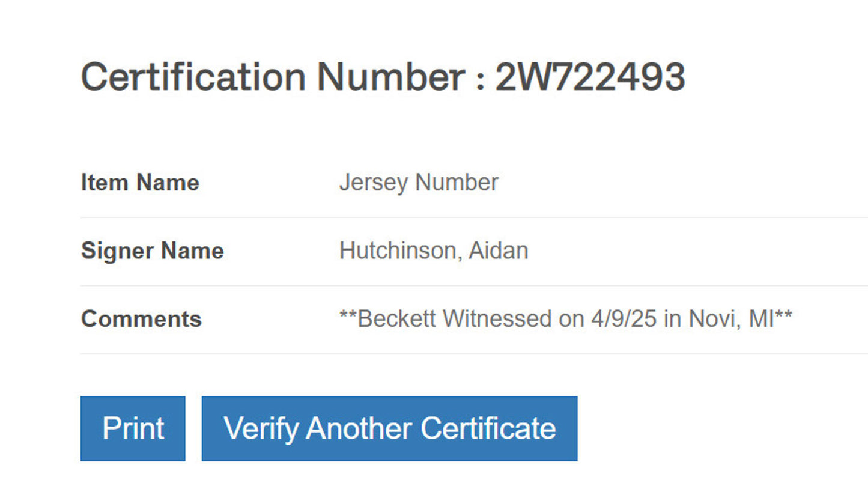Click the Verify Another Certificate button text
The image size is (868, 501).
[389, 428]
